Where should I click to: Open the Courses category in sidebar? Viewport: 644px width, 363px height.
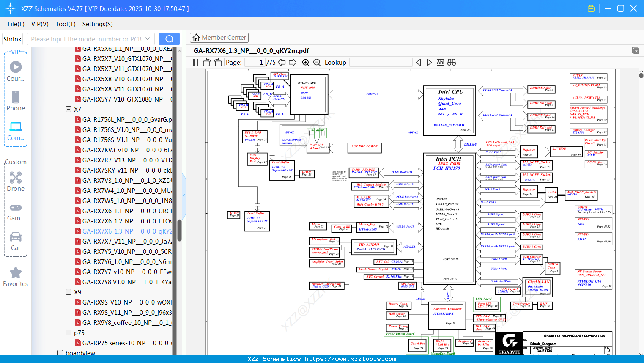16,71
